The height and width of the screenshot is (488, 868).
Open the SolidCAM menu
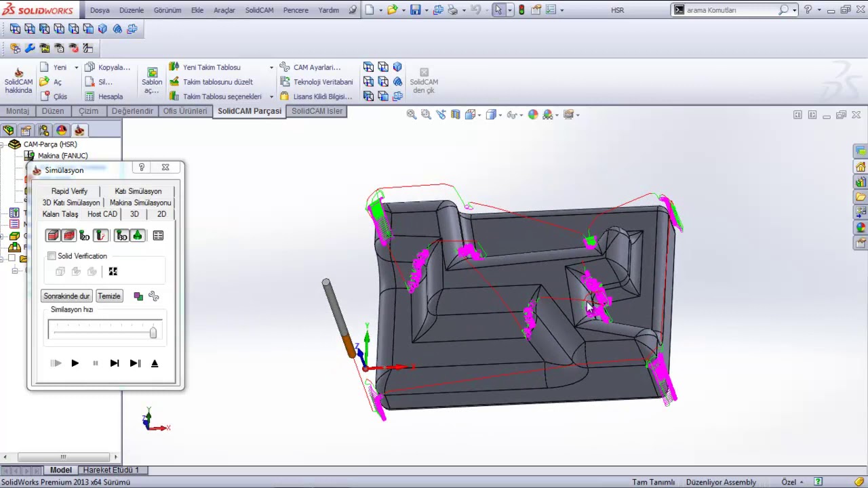(x=259, y=10)
